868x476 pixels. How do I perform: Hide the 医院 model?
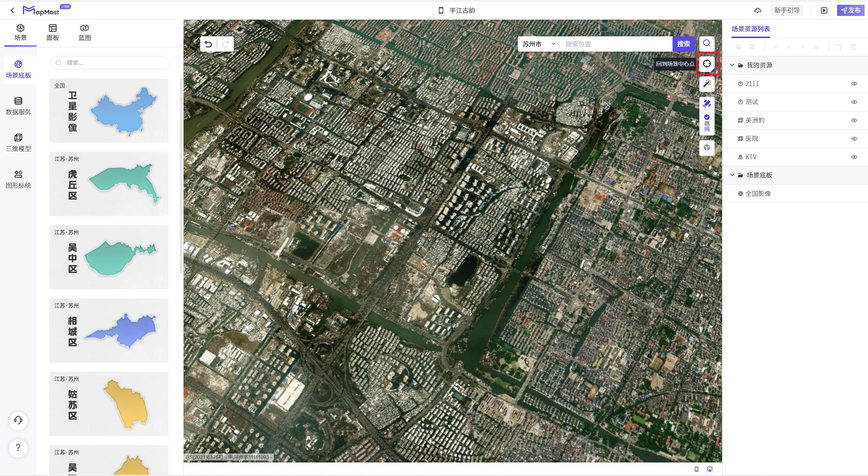(x=854, y=139)
